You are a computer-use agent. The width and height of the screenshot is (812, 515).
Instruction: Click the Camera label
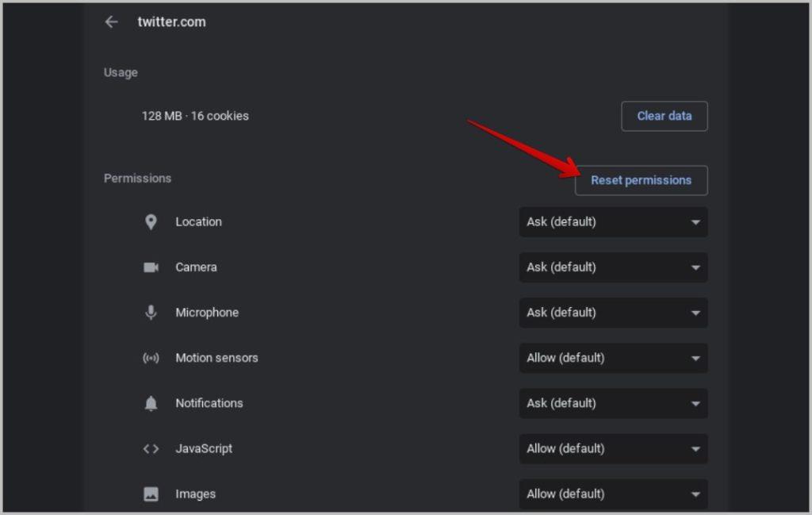tap(197, 267)
